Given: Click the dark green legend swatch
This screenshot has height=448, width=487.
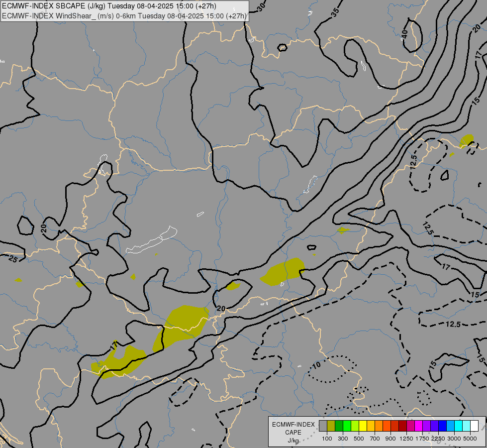Looking at the screenshot, I should 339,426.
